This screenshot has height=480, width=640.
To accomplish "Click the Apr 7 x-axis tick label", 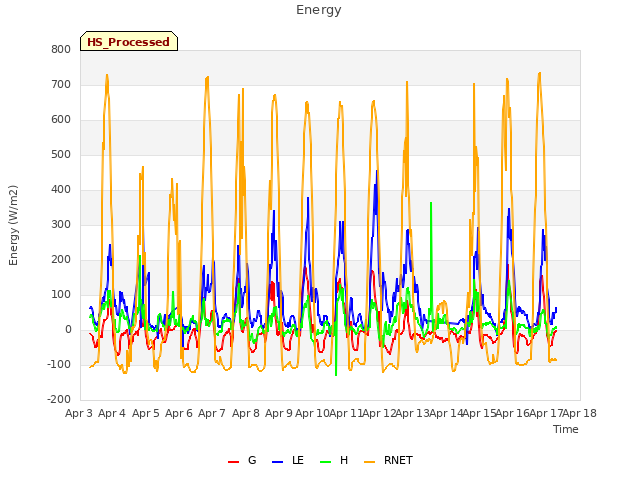I will pos(212,413).
